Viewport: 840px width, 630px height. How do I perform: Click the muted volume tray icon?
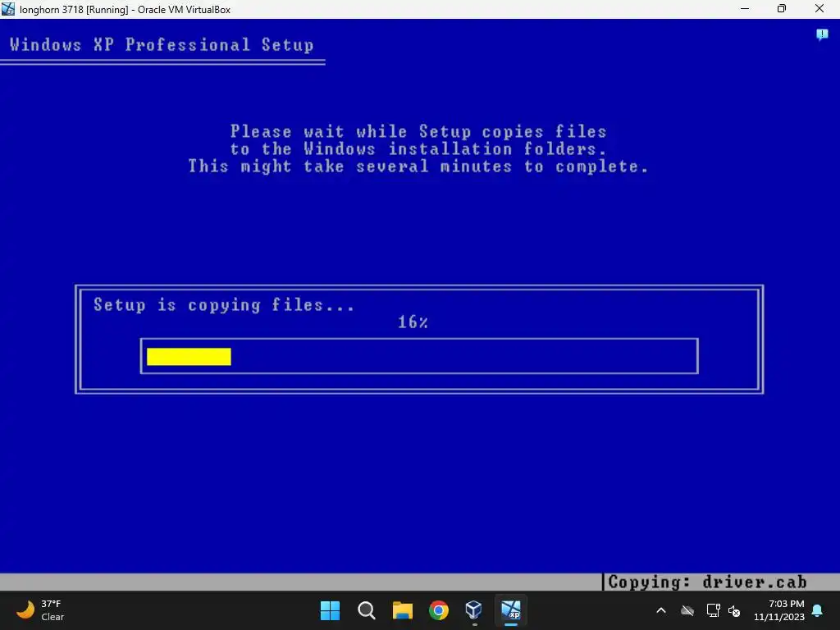(x=734, y=610)
